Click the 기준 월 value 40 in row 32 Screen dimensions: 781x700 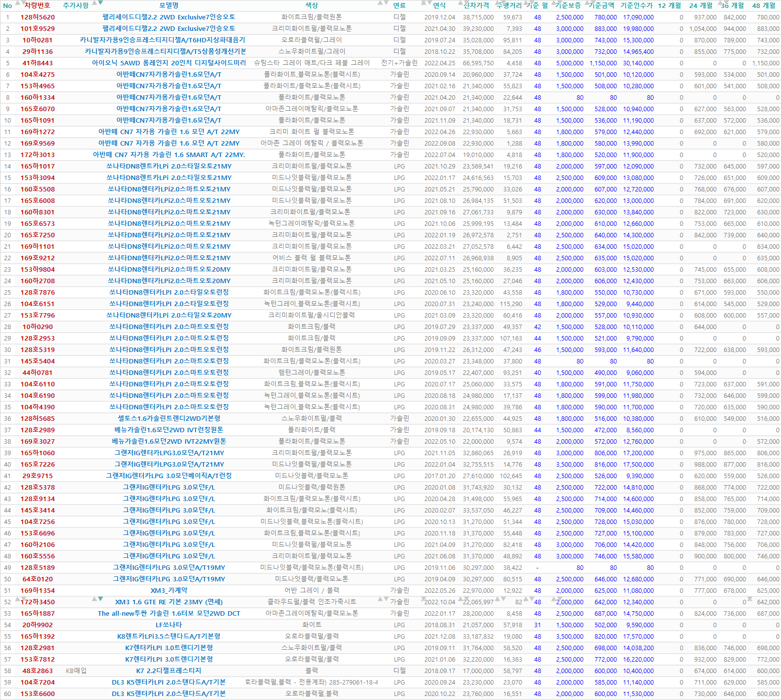pyautogui.click(x=538, y=373)
